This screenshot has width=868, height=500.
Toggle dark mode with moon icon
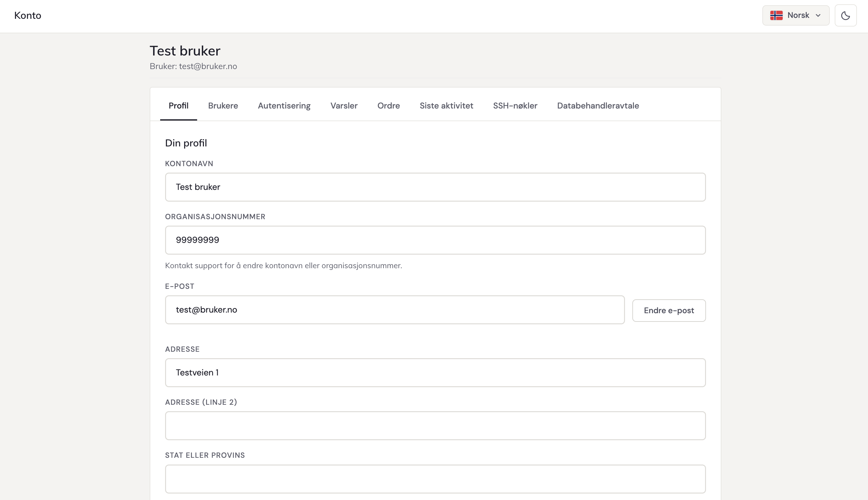(x=845, y=15)
